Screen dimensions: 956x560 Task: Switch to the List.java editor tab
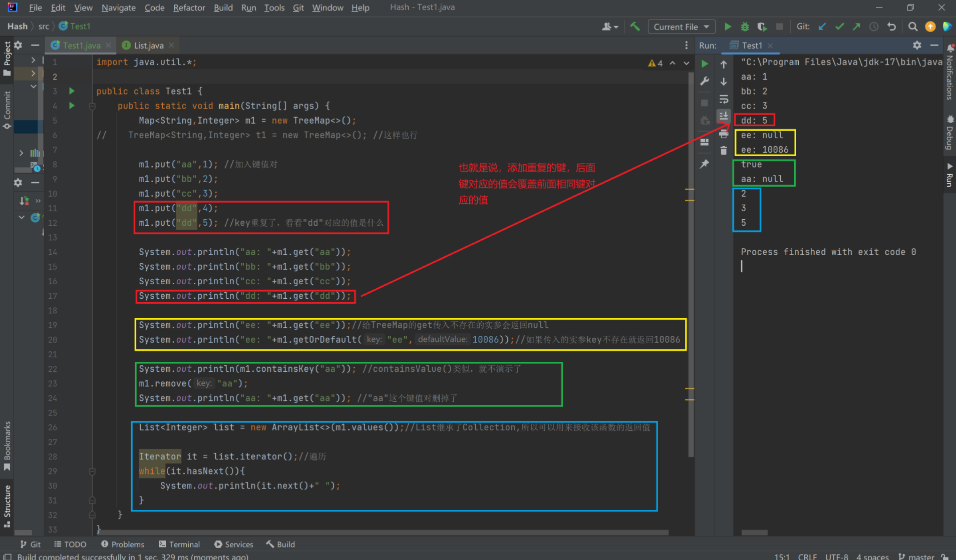[x=149, y=45]
